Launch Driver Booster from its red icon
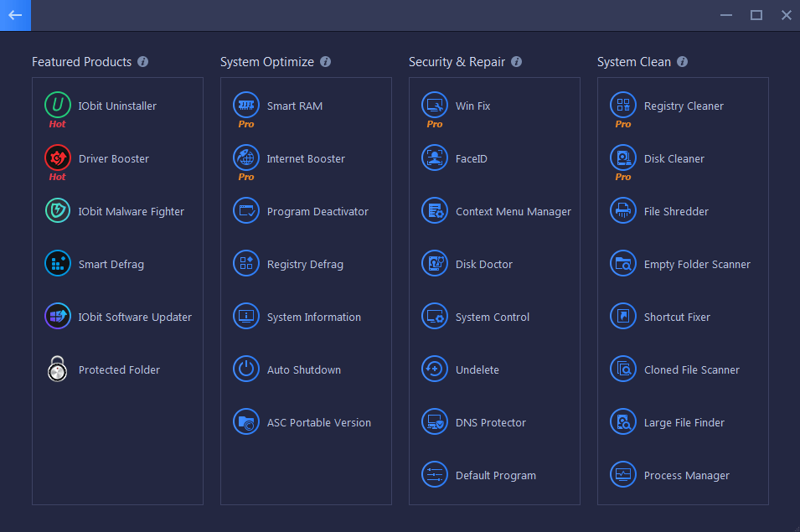 click(58, 158)
